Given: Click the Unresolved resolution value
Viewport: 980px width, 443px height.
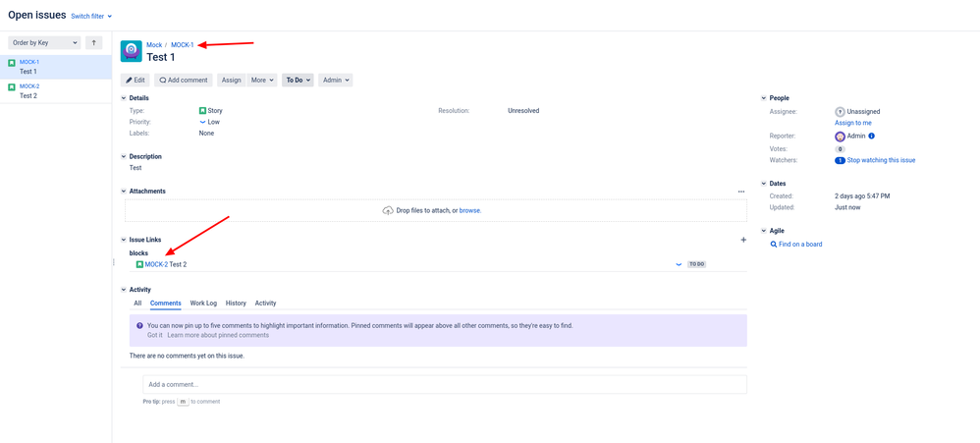Looking at the screenshot, I should click(523, 111).
